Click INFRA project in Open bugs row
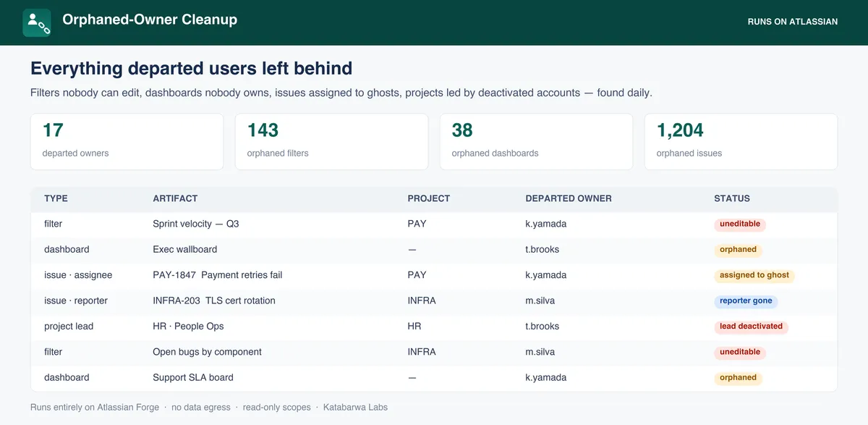The image size is (868, 425). 422,352
